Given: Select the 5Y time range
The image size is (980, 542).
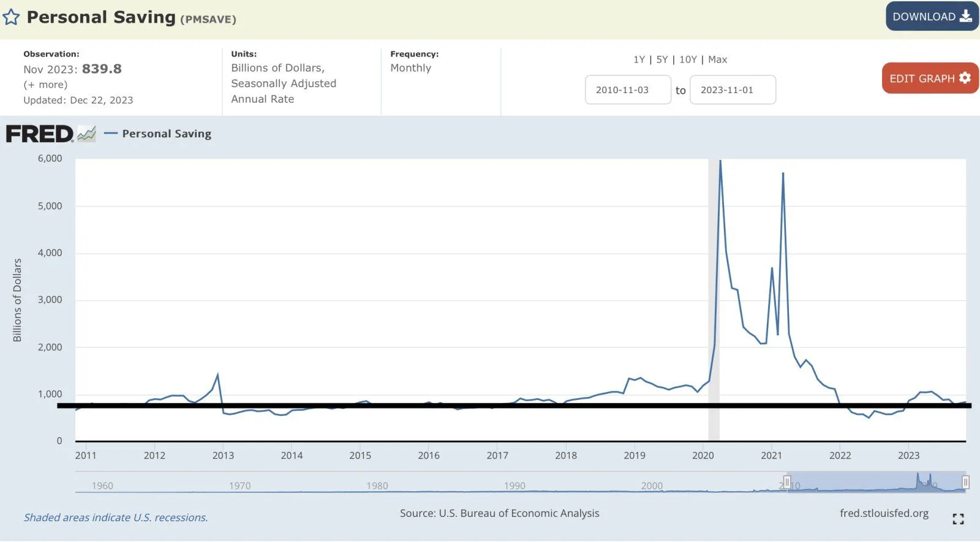Looking at the screenshot, I should click(662, 59).
